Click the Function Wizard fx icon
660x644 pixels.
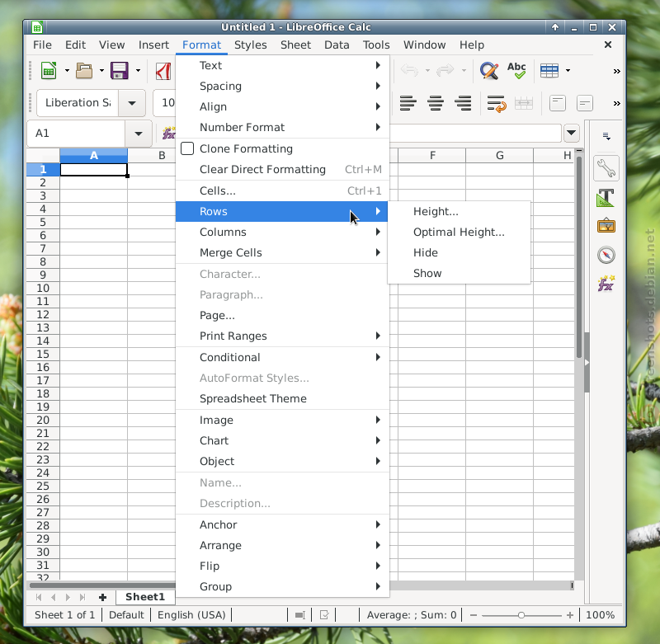tap(169, 134)
